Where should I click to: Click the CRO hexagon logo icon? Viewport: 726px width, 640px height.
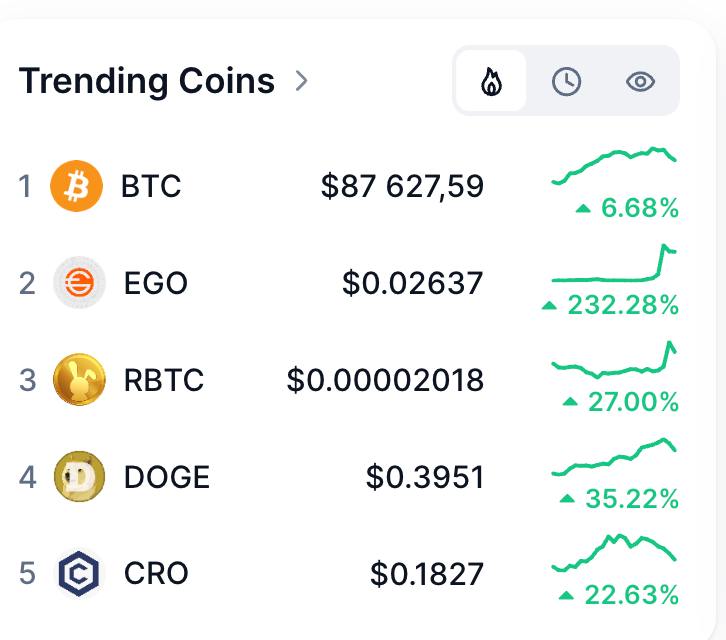[79, 573]
